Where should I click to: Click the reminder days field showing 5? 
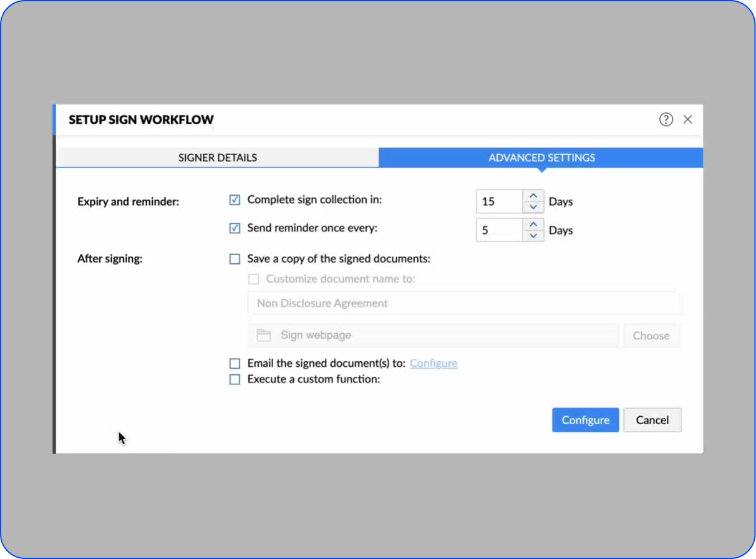(499, 230)
